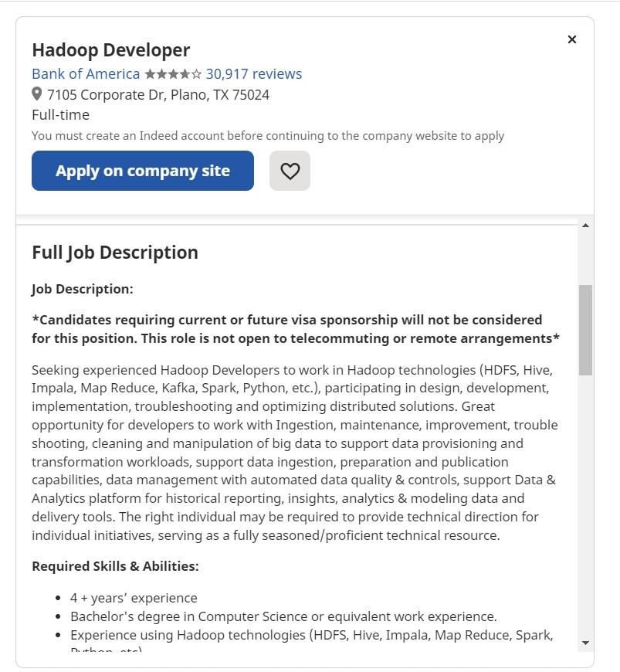Open the Bank of America company page
Viewport: 620px width, 672px height.
point(85,73)
